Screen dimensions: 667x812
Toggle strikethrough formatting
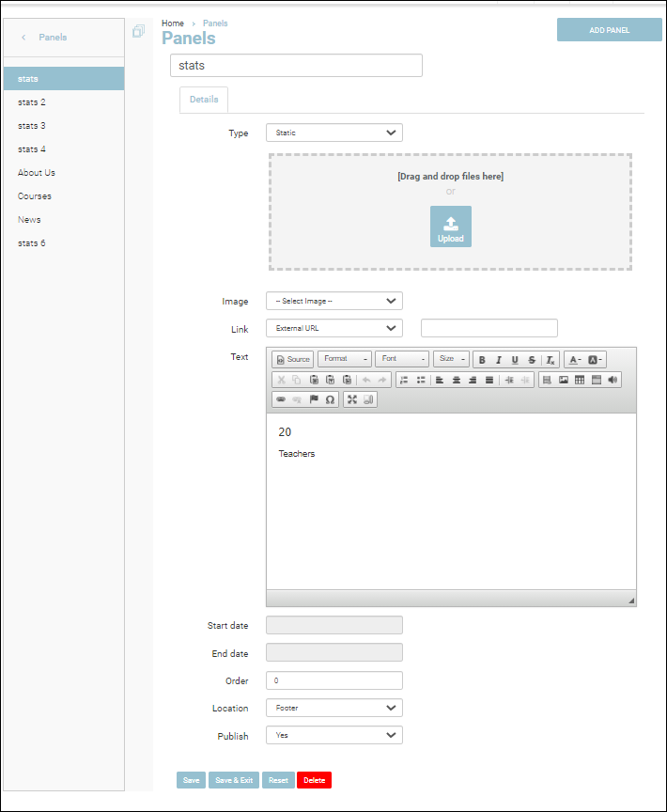532,360
